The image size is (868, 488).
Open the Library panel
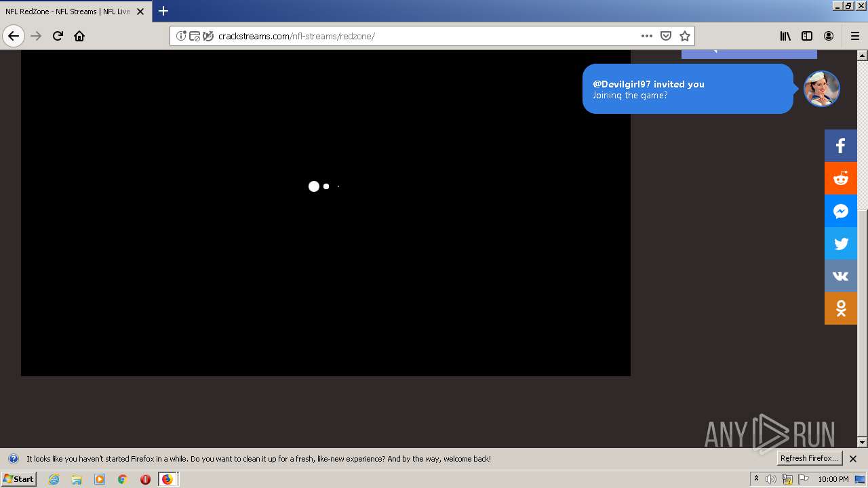point(785,36)
